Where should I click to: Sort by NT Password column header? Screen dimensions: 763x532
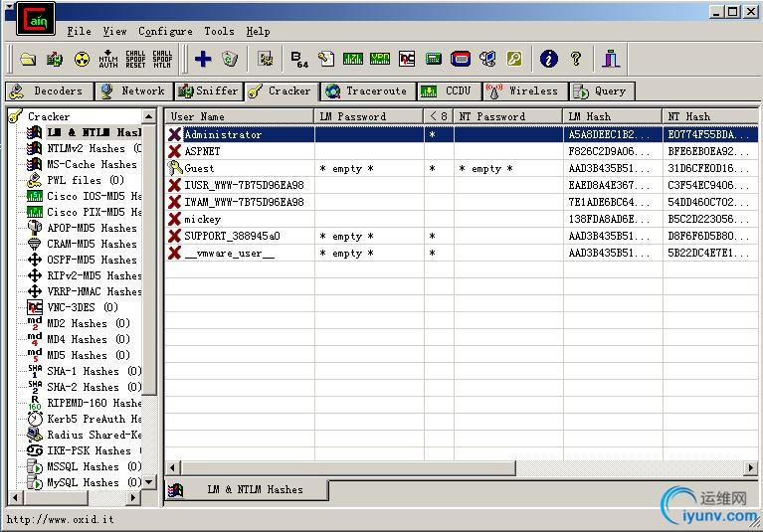click(x=508, y=116)
